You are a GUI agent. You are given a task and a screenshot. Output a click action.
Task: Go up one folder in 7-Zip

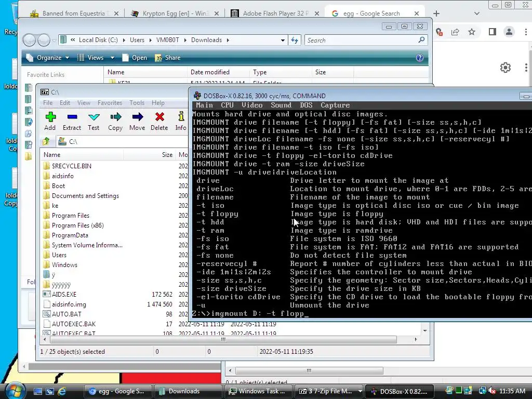46,141
